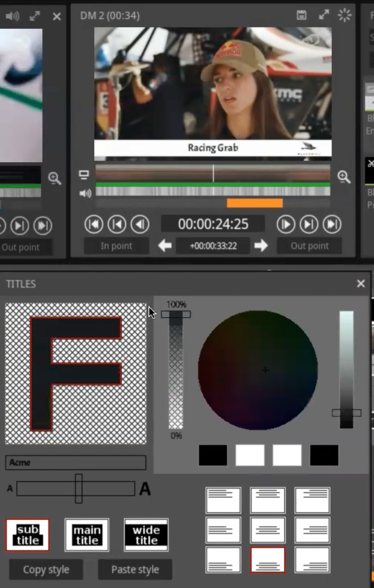Set the In point
Screen dimensions: 374x588
(116, 246)
